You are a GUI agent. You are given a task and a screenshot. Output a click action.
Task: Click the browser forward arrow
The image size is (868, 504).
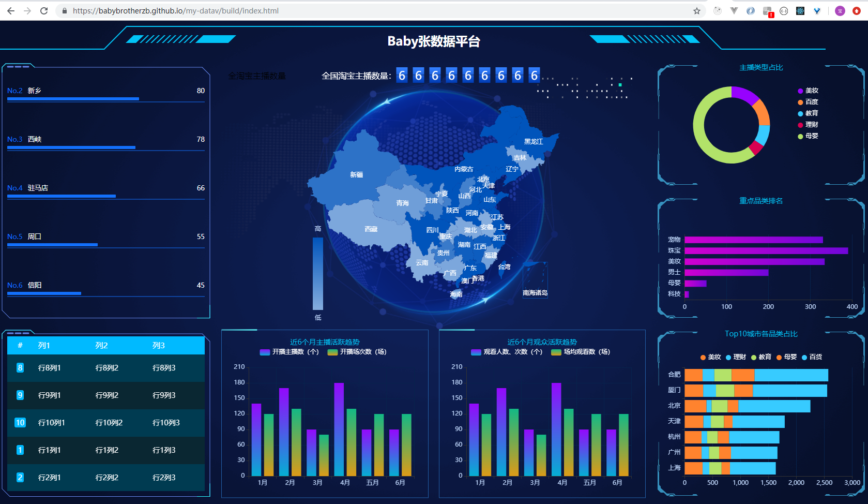27,11
